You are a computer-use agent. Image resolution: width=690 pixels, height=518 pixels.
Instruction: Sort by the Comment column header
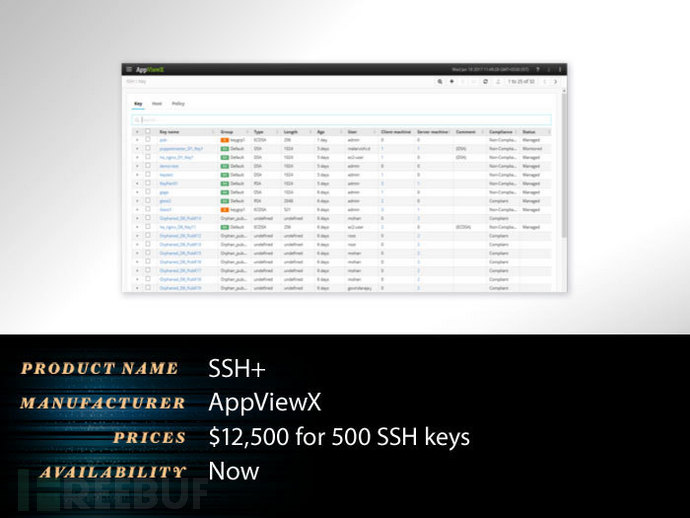pos(466,132)
